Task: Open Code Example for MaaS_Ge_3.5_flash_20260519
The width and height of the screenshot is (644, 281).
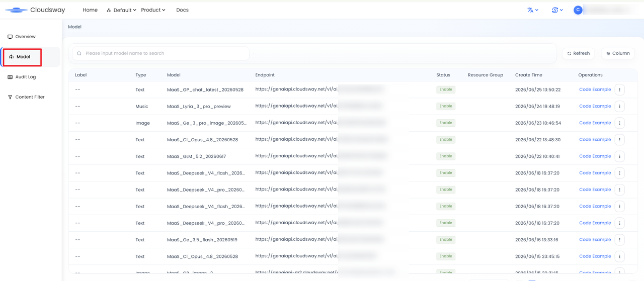Action: [x=595, y=240]
